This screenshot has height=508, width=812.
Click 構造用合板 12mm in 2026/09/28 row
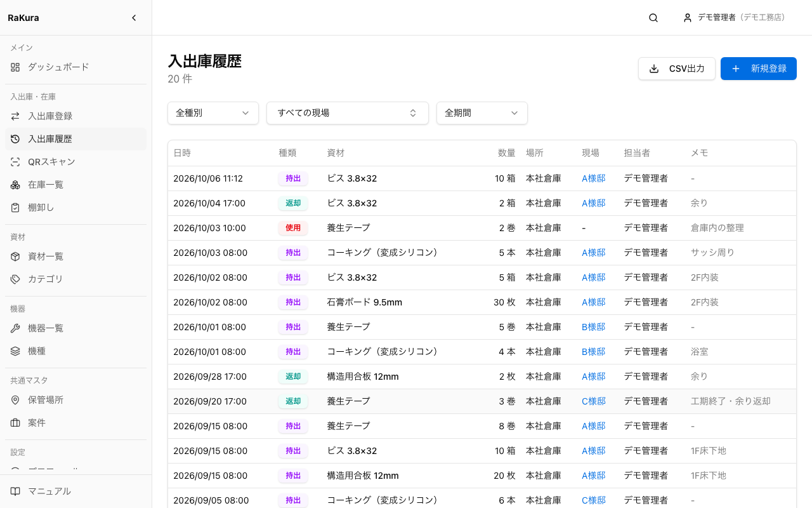tap(363, 377)
